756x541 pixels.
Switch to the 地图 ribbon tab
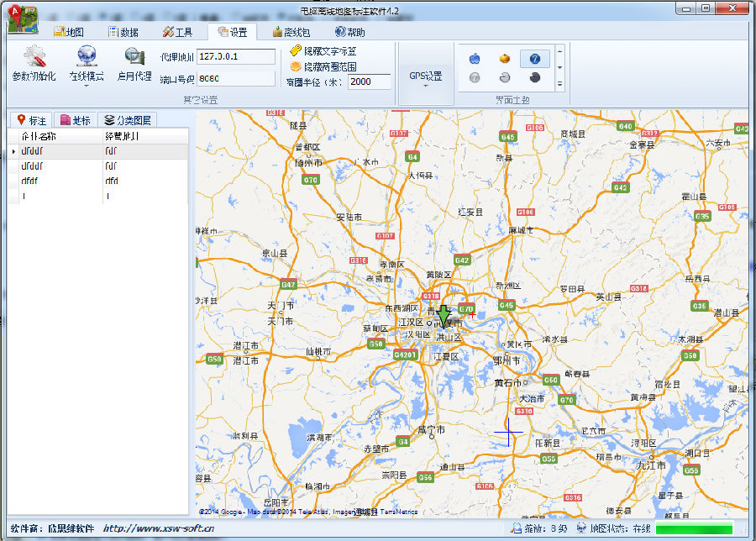68,33
